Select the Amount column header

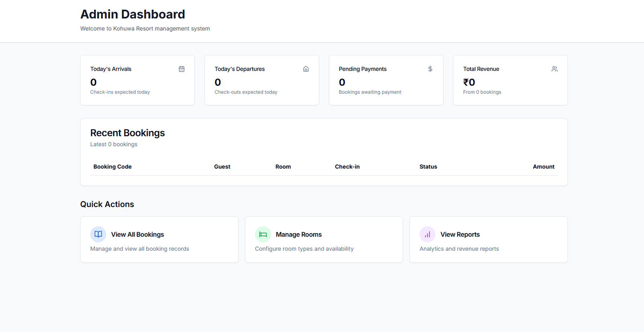point(544,167)
